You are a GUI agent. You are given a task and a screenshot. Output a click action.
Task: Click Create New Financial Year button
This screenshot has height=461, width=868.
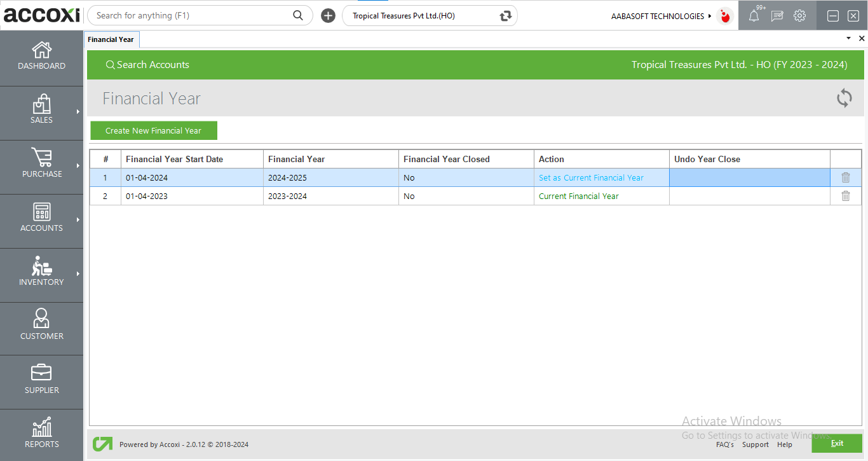pos(153,131)
